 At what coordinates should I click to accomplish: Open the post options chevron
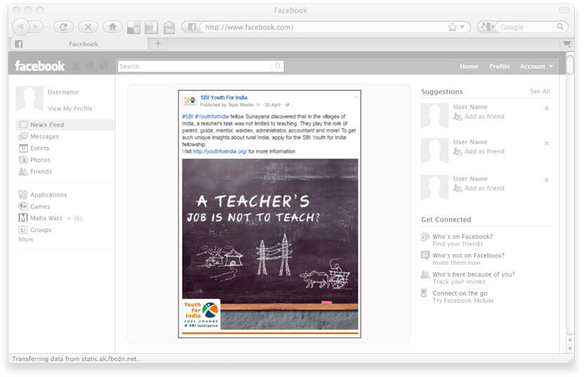[356, 97]
